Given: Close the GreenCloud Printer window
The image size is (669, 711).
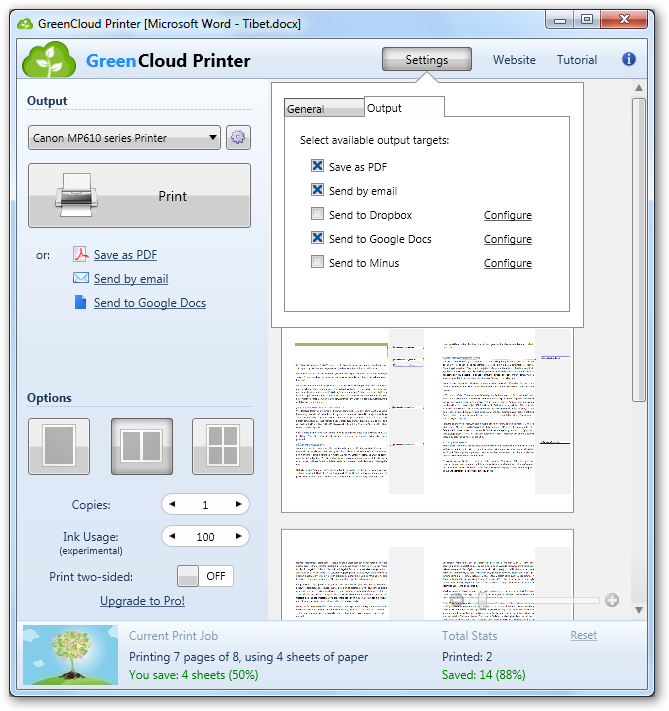Looking at the screenshot, I should click(624, 19).
